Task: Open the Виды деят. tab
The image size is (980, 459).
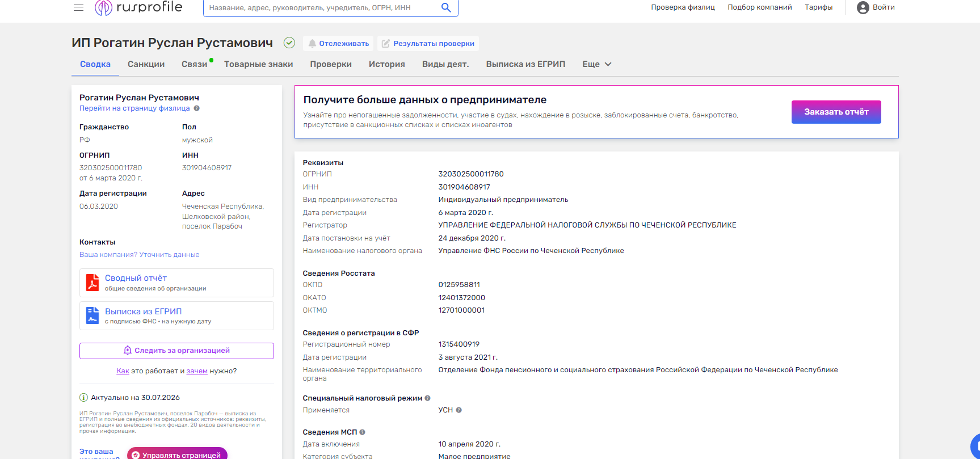Action: coord(445,64)
